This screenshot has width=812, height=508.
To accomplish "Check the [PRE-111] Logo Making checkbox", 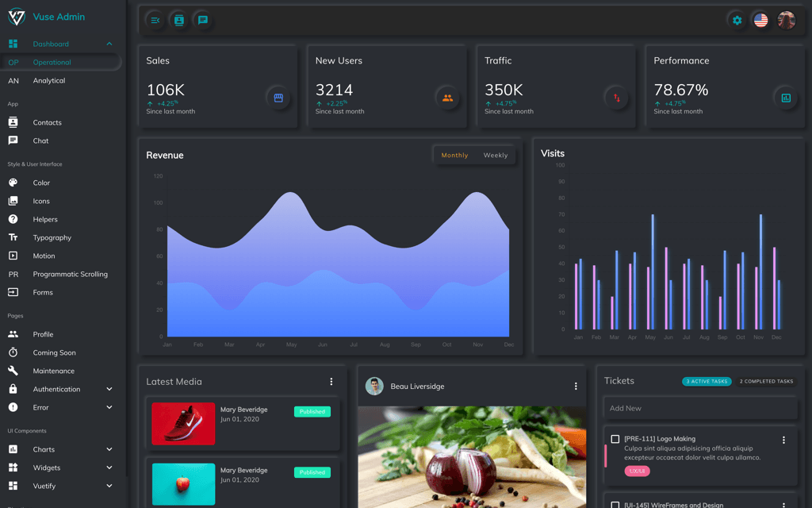I will pyautogui.click(x=615, y=439).
